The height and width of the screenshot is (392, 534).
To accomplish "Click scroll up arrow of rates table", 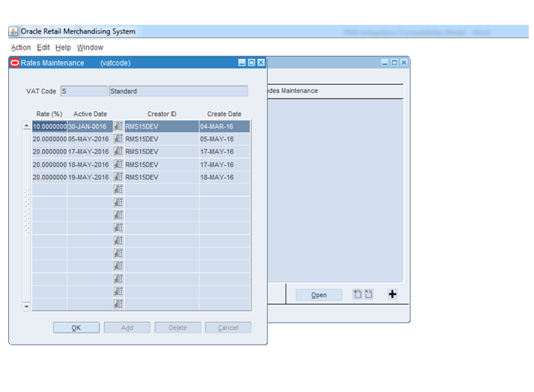I will [26, 126].
